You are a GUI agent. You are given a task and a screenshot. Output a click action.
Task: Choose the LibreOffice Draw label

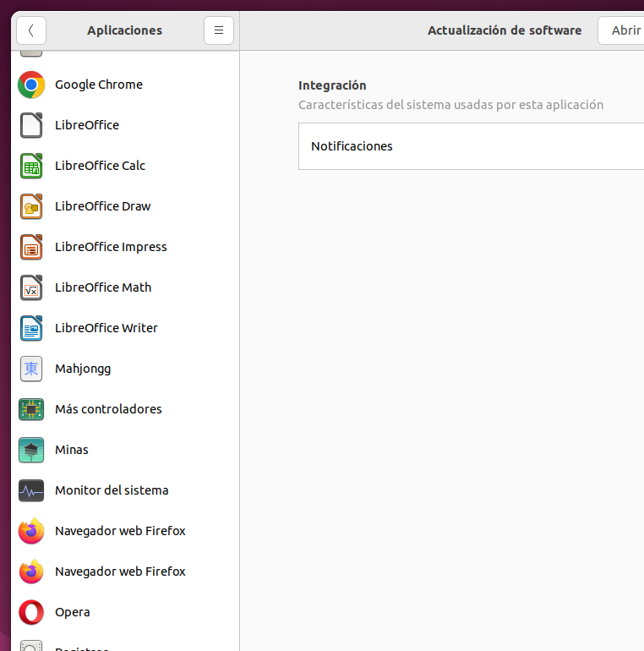tap(103, 206)
